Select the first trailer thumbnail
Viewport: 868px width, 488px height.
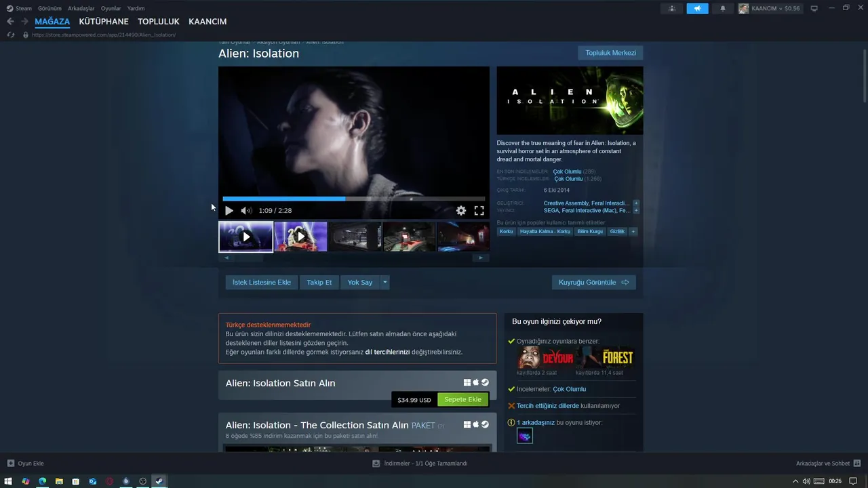[x=245, y=237]
